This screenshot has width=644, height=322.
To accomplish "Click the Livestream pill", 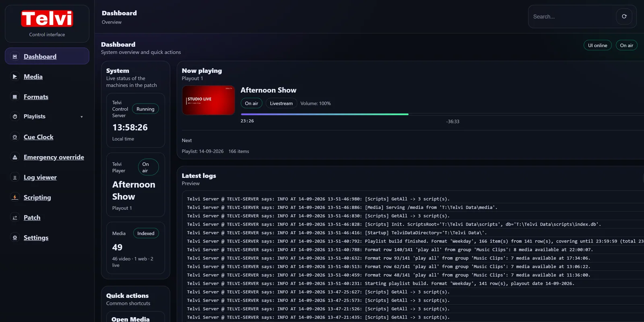I will pos(281,103).
